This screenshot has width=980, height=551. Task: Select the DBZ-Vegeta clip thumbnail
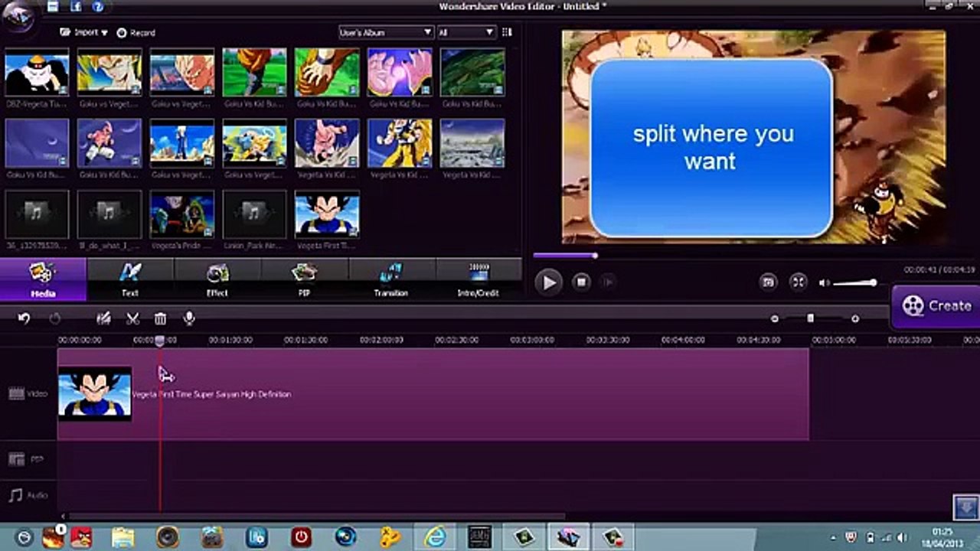[x=37, y=72]
